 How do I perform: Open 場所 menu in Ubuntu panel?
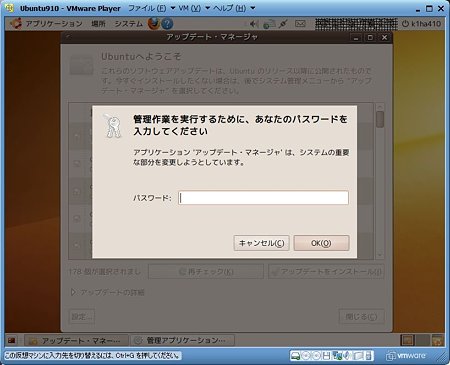point(98,24)
